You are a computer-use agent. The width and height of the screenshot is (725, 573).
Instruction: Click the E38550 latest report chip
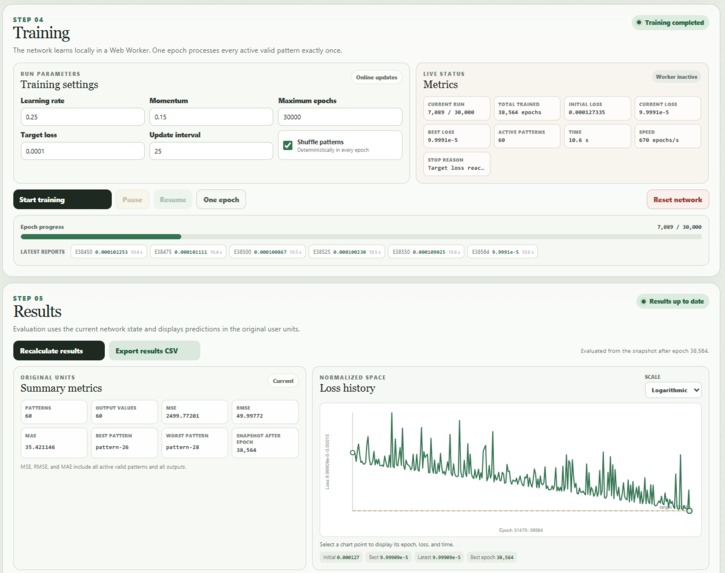[426, 252]
